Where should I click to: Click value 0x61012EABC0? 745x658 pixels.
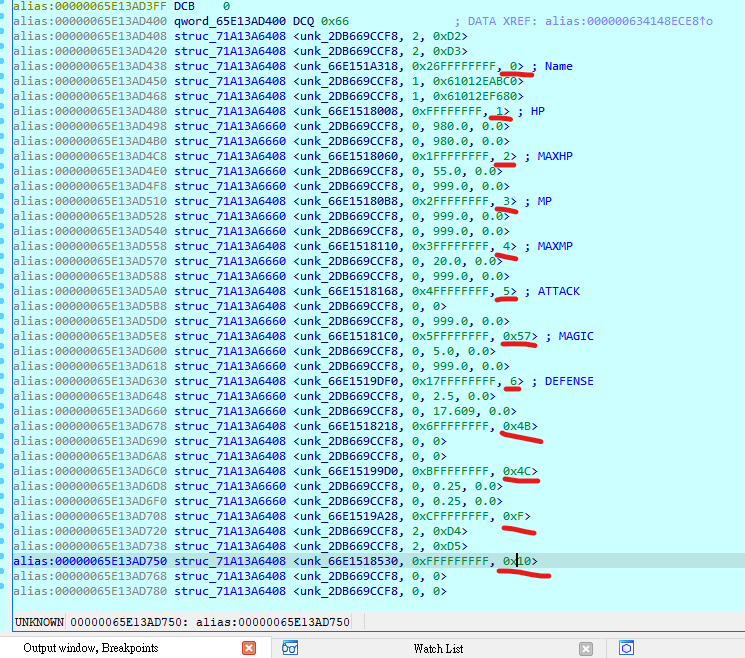click(475, 81)
